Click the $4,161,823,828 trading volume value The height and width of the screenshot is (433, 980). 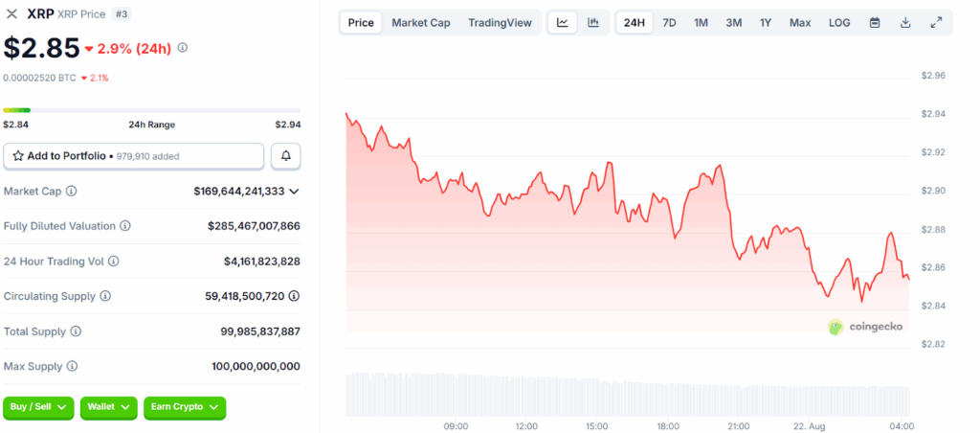click(x=262, y=261)
